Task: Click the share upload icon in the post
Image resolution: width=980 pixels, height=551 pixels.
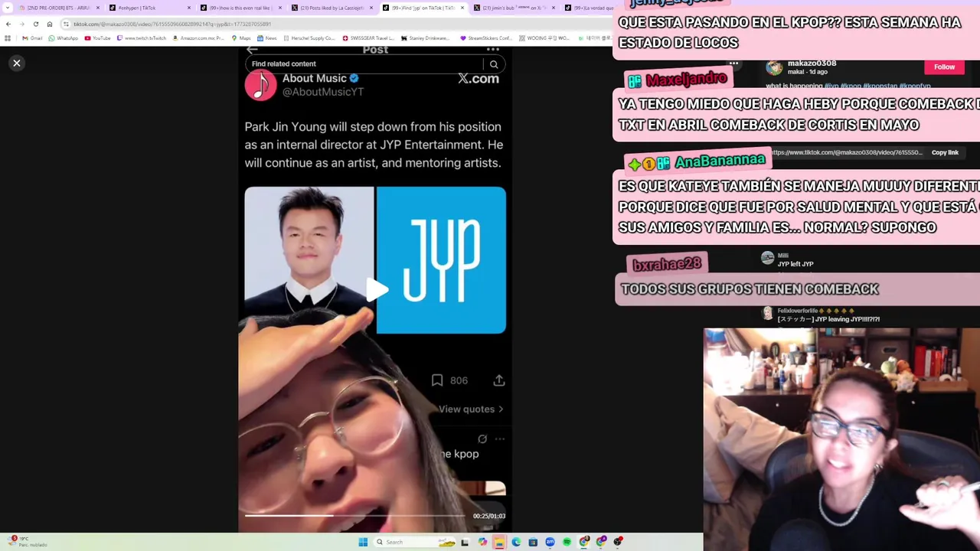Action: click(499, 380)
